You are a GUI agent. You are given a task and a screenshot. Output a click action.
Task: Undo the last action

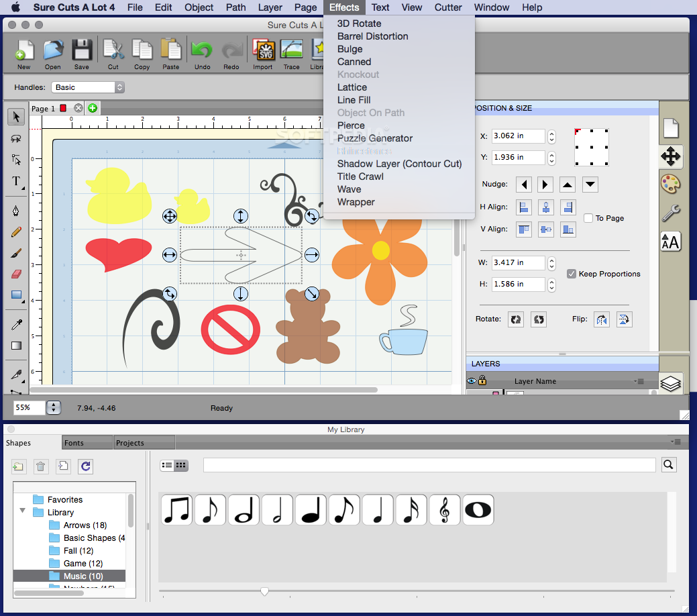click(x=202, y=54)
